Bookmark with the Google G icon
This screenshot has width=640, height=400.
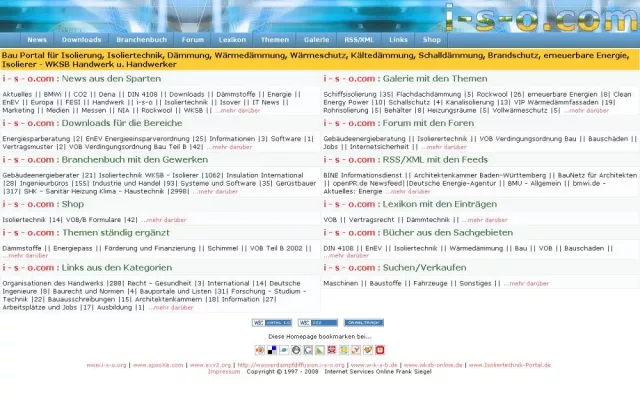308,350
